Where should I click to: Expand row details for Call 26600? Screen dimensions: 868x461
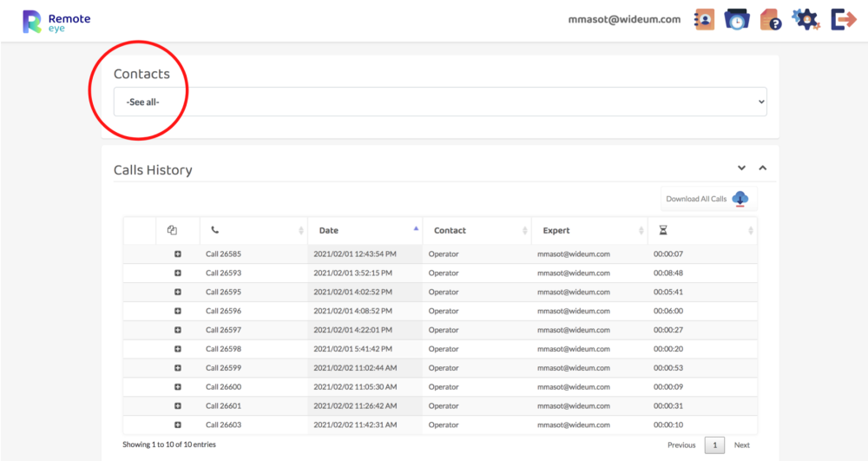tap(178, 387)
